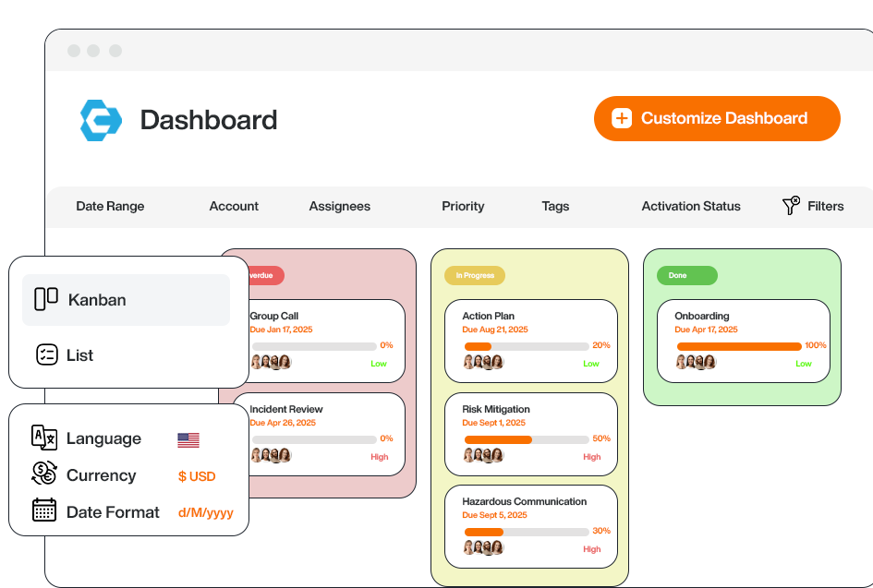
Task: Click the List view checklist icon
Action: click(x=46, y=354)
